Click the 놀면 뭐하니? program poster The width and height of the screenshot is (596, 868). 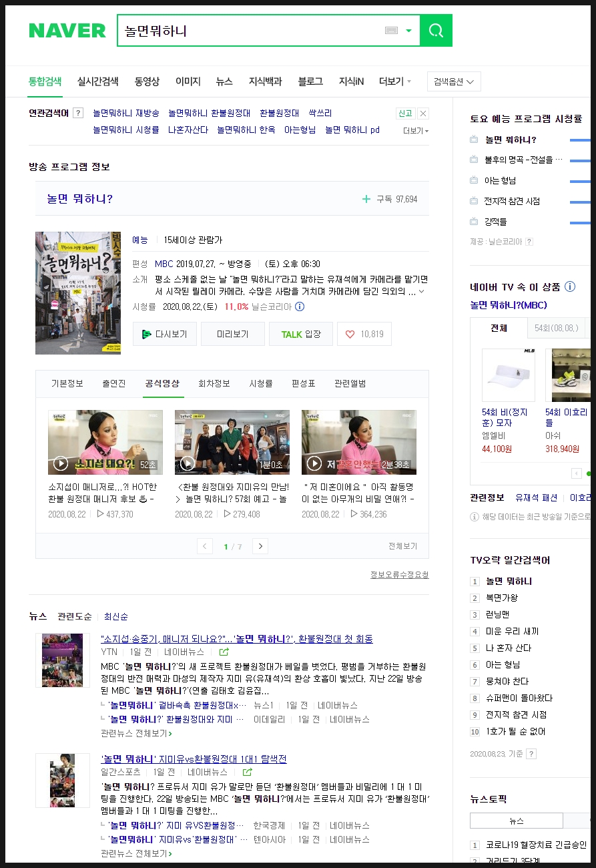(78, 293)
